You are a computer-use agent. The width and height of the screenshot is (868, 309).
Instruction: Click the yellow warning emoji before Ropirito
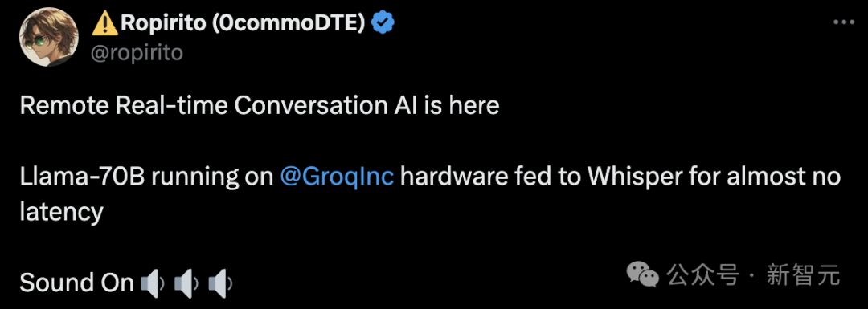(104, 23)
